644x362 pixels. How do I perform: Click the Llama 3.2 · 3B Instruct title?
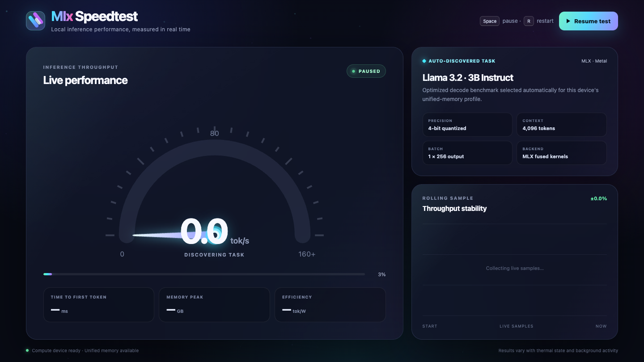click(468, 78)
